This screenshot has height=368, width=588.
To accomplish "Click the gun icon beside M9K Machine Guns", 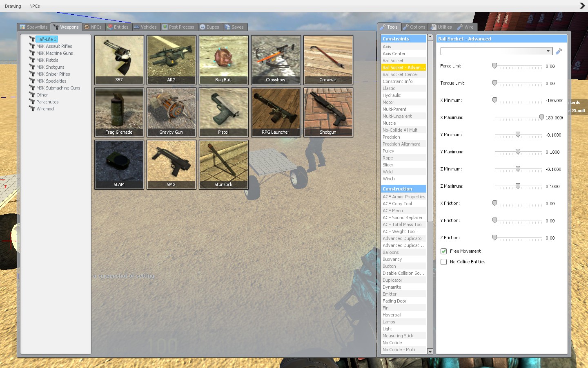I will (x=32, y=53).
